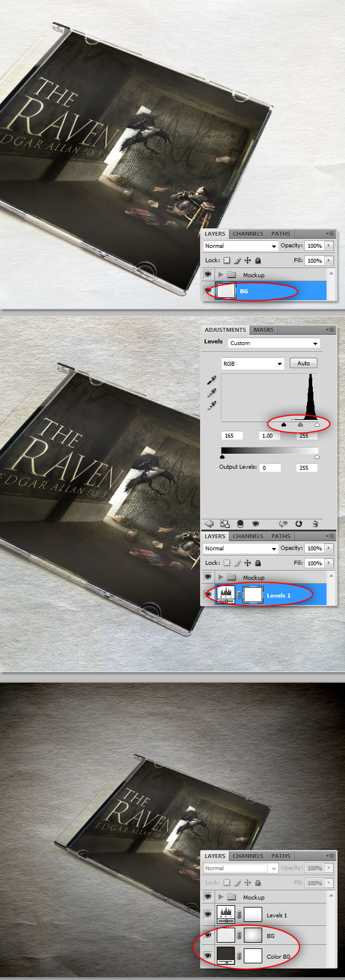Click the trash icon in Adjustments panel
The height and width of the screenshot is (980, 345).
pos(315,523)
